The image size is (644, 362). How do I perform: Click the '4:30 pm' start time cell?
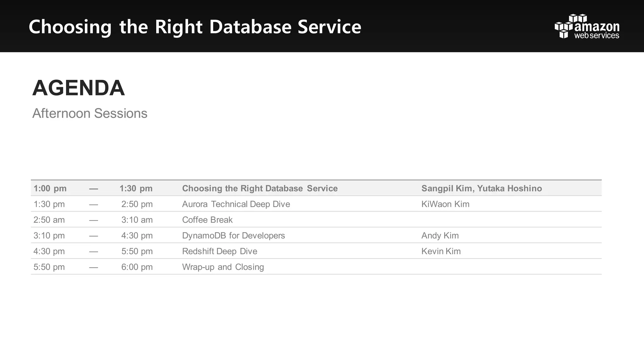(x=49, y=251)
